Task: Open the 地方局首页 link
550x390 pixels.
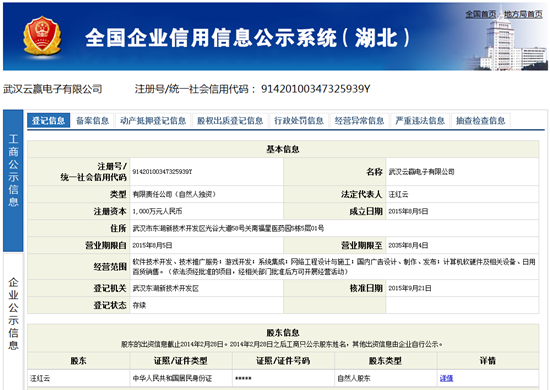Action: point(523,14)
